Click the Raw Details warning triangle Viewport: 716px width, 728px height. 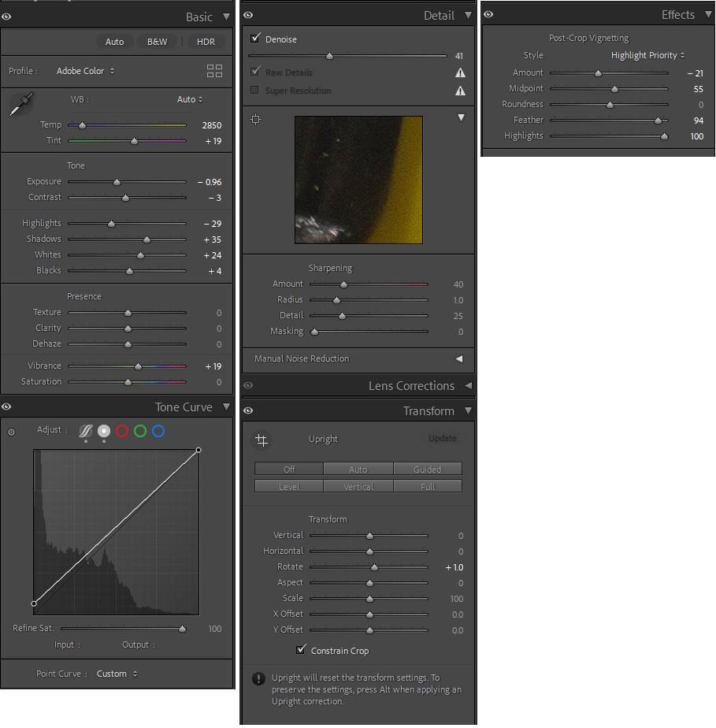point(460,72)
